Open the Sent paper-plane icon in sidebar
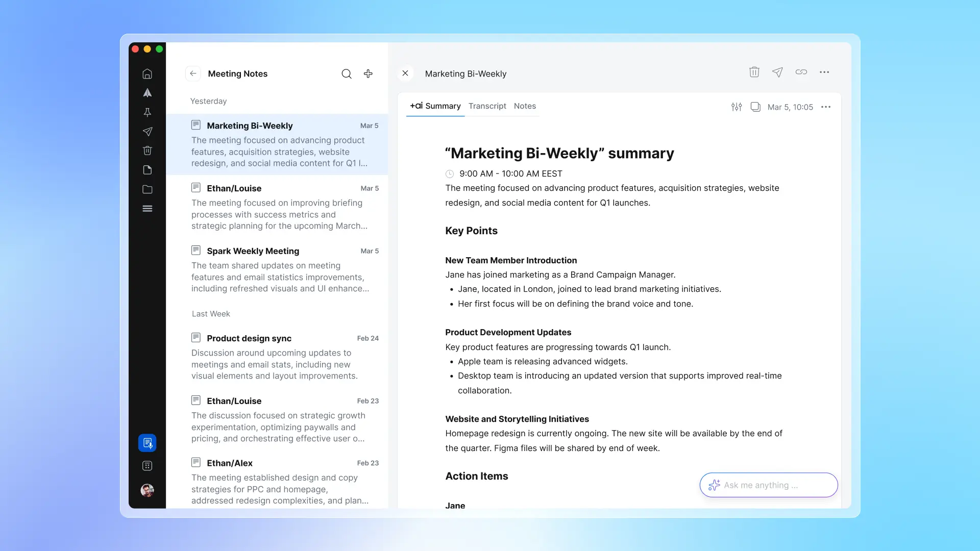The width and height of the screenshot is (980, 551). (147, 132)
